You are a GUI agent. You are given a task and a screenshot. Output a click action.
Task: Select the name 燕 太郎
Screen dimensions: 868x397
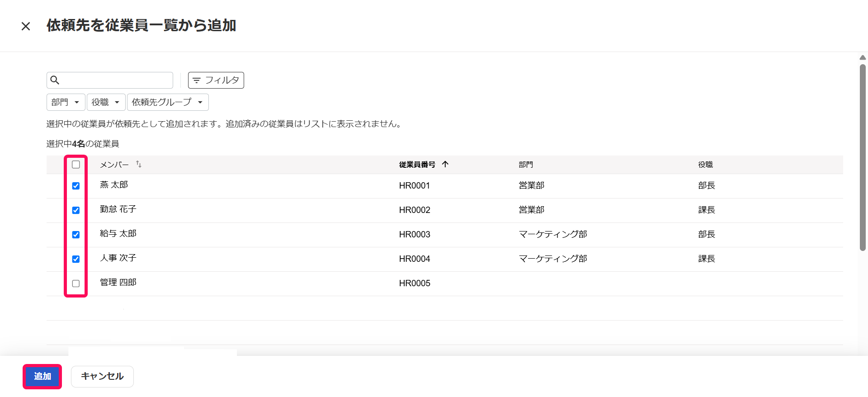pyautogui.click(x=114, y=184)
